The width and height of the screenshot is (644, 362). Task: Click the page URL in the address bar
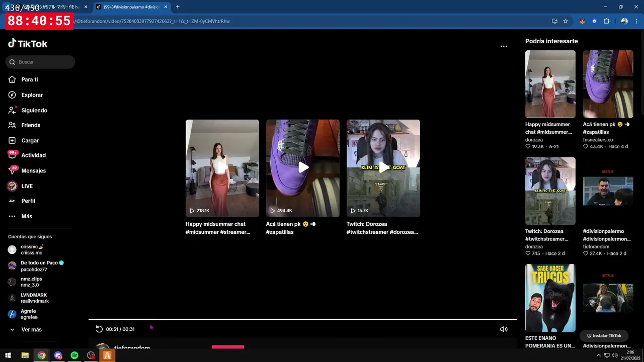[151, 21]
